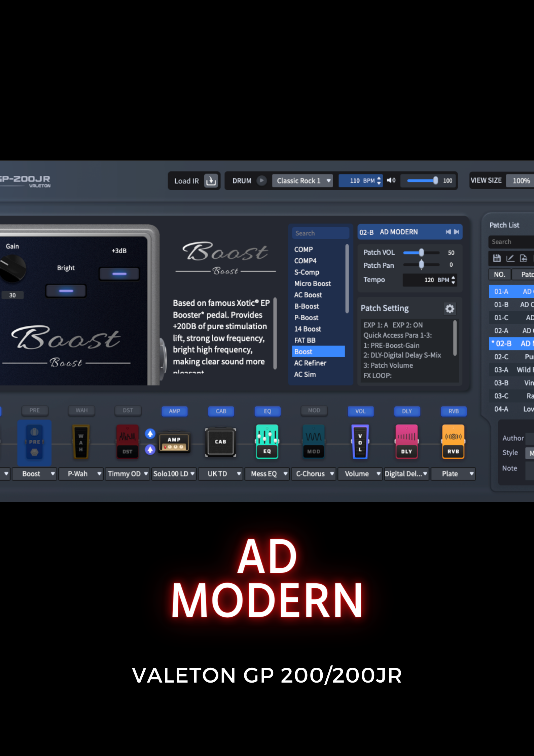Open the Mess EQ dropdown
Image resolution: width=534 pixels, height=756 pixels.
(267, 474)
